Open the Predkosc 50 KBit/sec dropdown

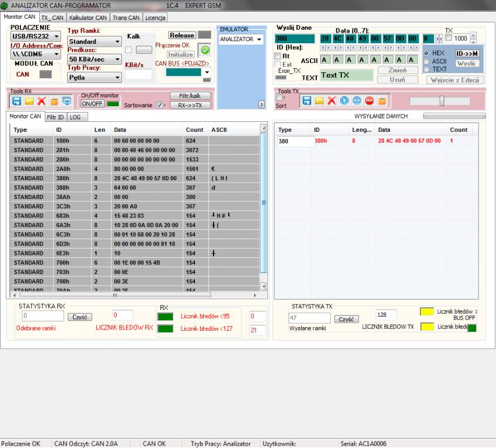93,59
